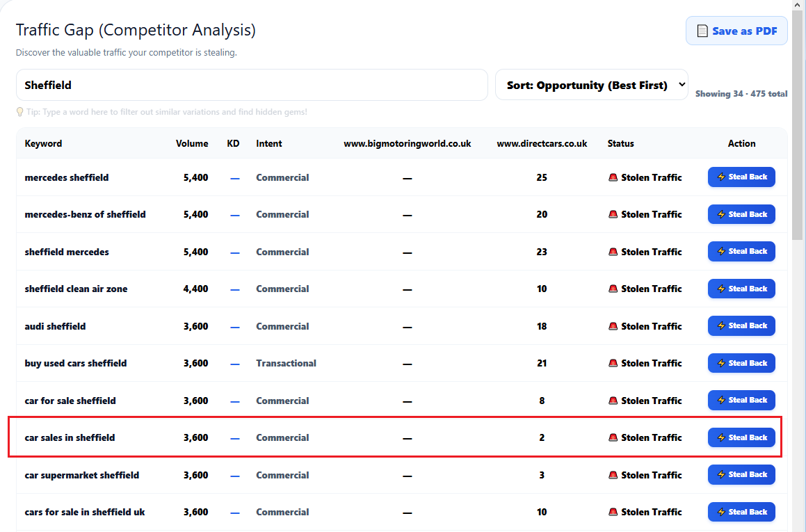This screenshot has width=806, height=532.
Task: Steal Back cars for sale in sheffield uk
Action: point(741,512)
